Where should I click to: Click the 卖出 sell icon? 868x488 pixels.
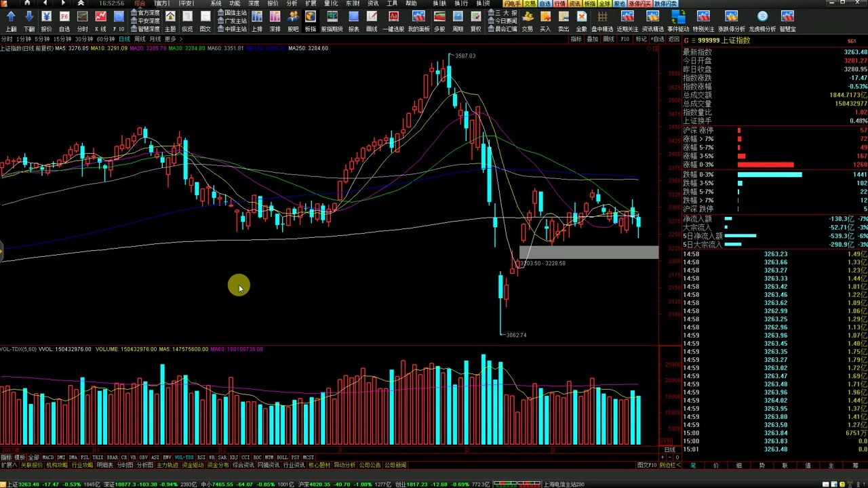[x=564, y=16]
